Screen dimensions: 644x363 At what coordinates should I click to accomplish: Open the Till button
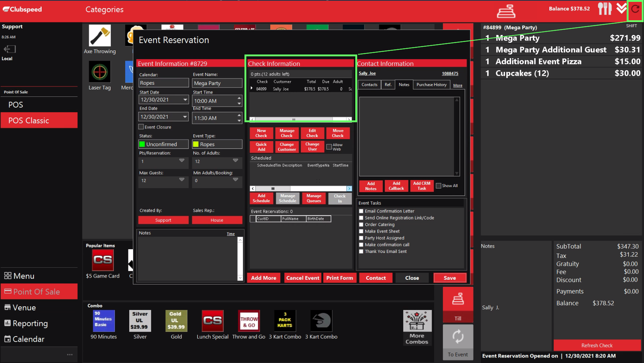(x=458, y=305)
